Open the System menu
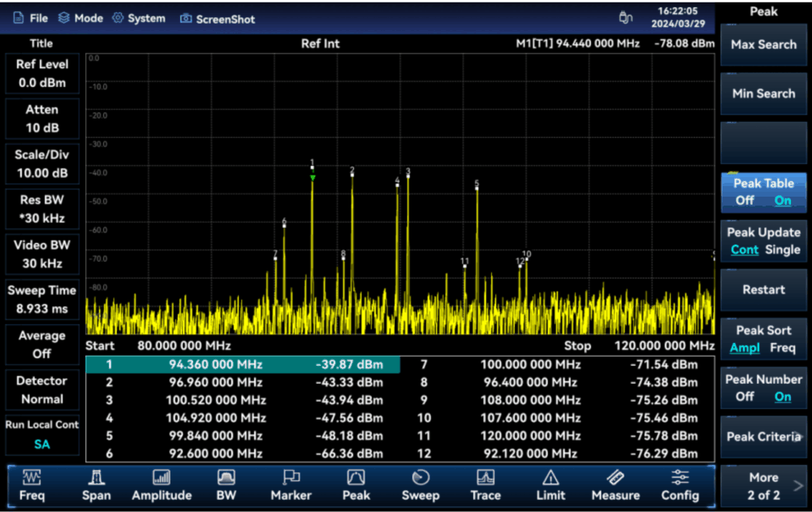Viewport: 812px width, 512px height. 139,18
